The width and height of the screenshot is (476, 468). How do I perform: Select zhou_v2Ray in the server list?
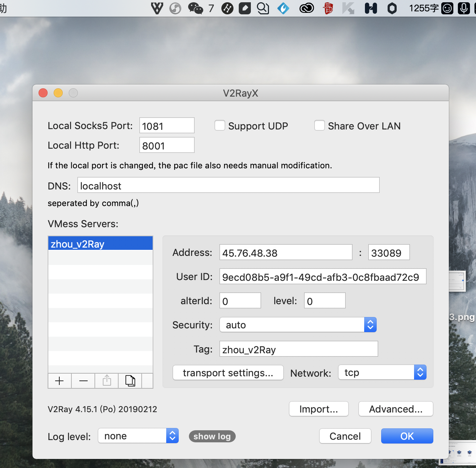[x=100, y=244]
